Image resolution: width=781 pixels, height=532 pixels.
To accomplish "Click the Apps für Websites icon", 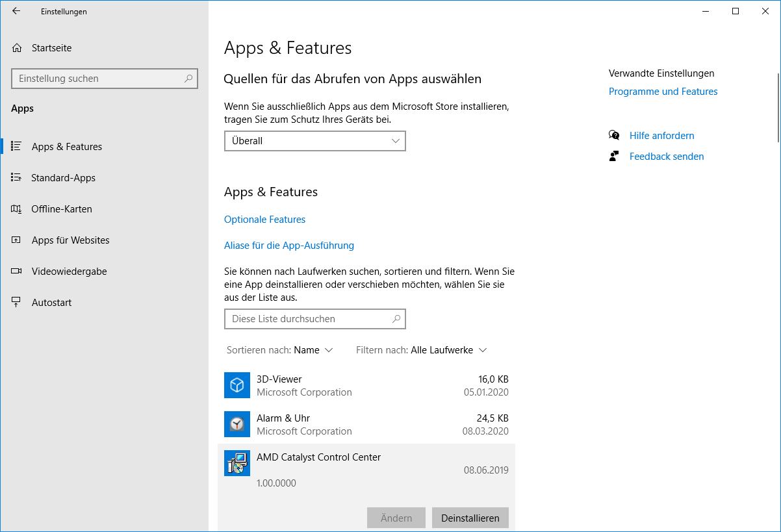I will pyautogui.click(x=17, y=240).
